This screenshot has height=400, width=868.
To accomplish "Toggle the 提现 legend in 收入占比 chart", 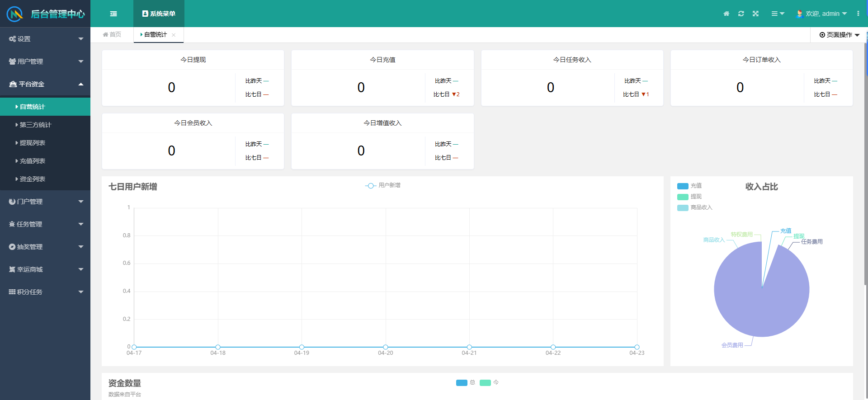I will pos(689,197).
